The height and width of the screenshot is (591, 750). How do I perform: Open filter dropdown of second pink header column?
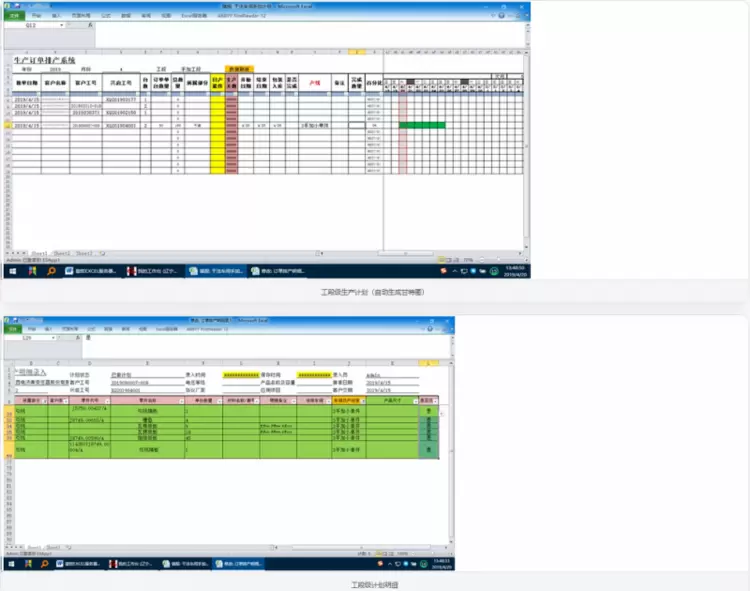click(x=66, y=401)
